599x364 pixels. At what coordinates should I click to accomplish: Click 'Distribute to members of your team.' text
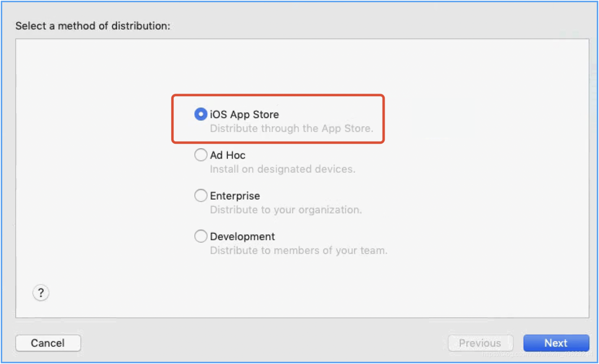[x=299, y=251]
